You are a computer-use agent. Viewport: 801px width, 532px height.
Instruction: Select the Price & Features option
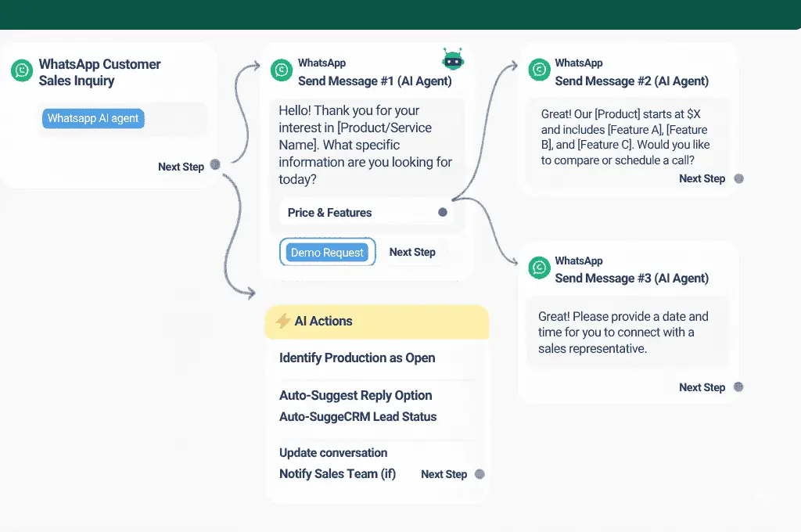tap(367, 213)
